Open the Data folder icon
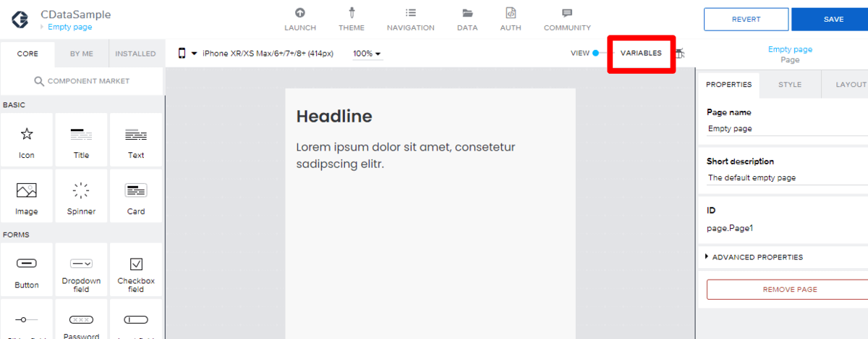The image size is (868, 339). click(467, 13)
